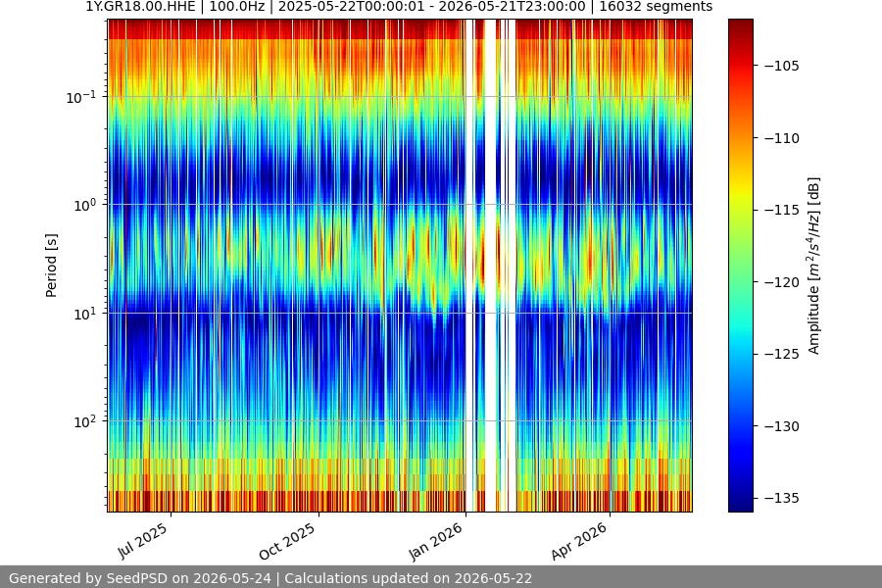Click the −120 colorbar tick label
Image resolution: width=882 pixels, height=588 pixels.
click(x=781, y=282)
